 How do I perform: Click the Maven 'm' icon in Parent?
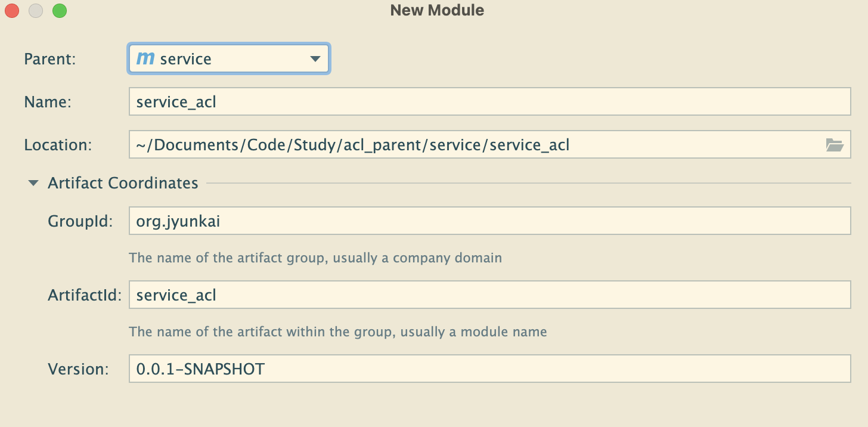(x=145, y=58)
